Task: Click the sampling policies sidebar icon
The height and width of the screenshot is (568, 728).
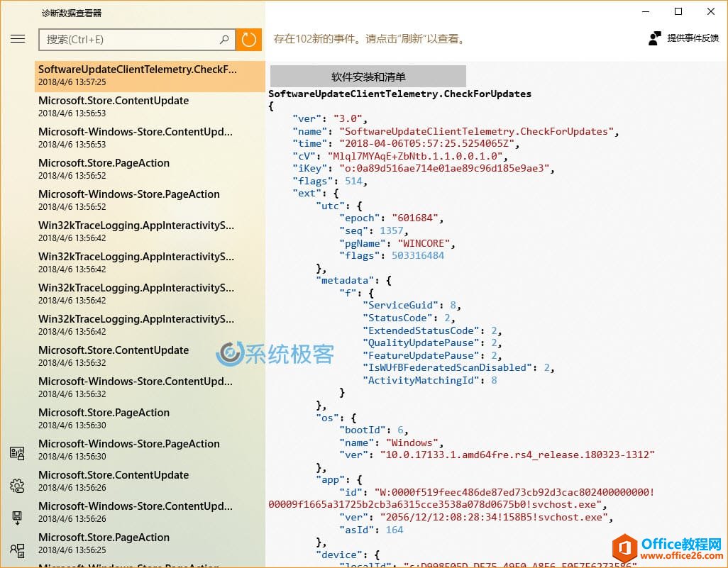Action: coord(17,550)
